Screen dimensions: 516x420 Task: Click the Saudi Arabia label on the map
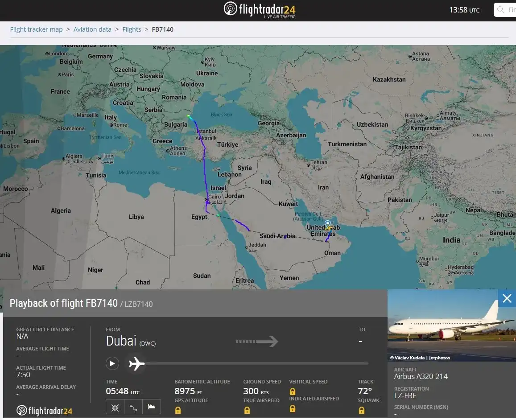point(277,236)
